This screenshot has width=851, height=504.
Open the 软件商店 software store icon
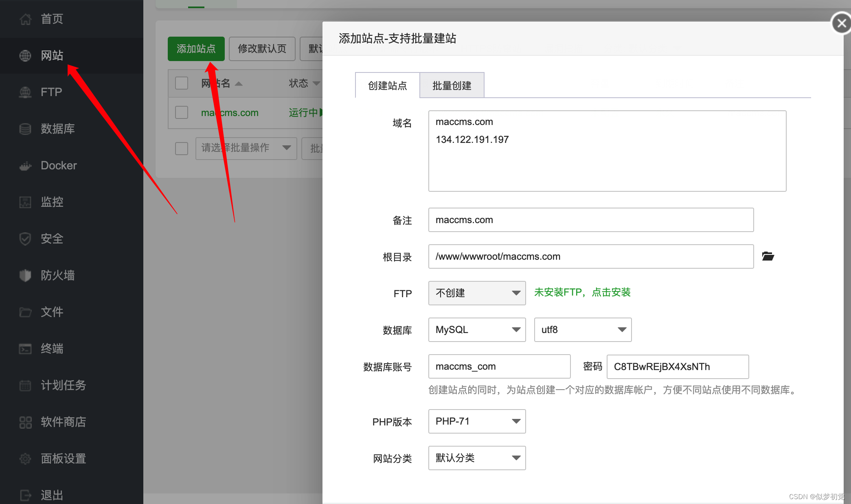tap(25, 422)
